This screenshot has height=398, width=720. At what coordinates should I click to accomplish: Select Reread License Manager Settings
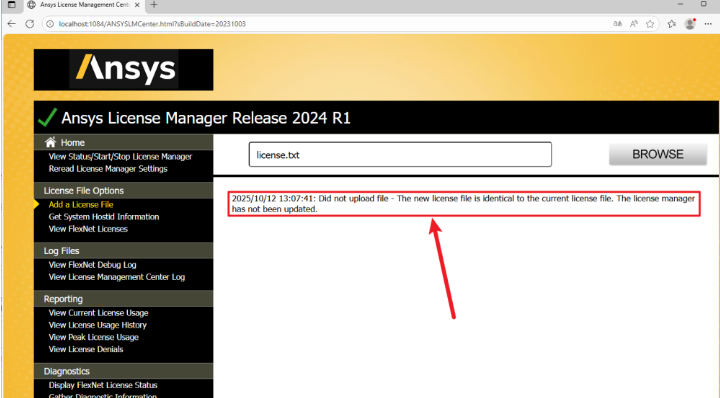point(108,168)
